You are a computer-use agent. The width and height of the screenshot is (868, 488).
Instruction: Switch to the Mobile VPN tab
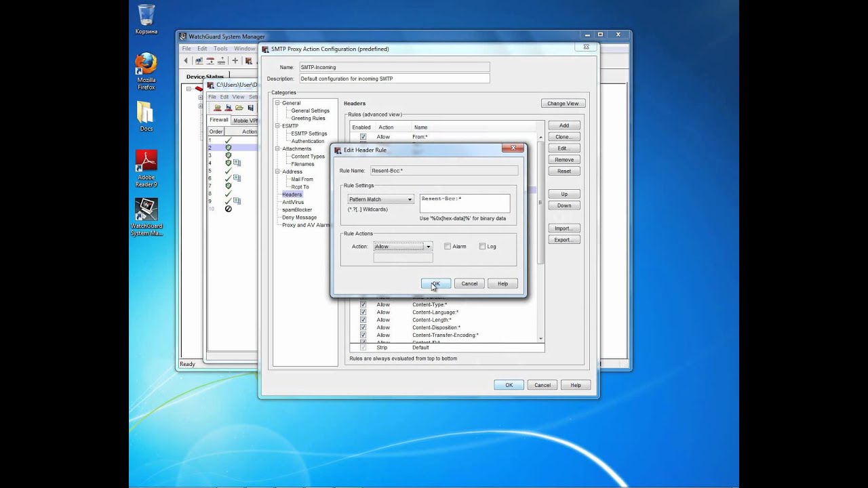245,120
